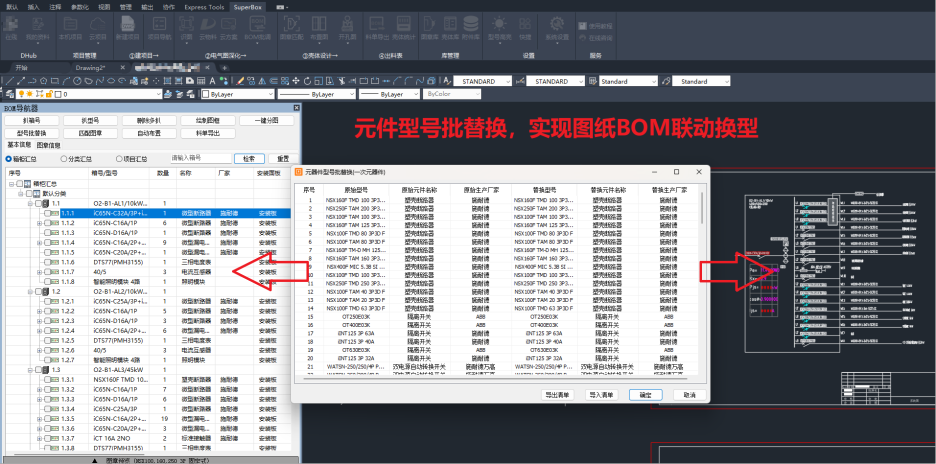Click 导入清单 in the replace dialog
Screen dimensions: 936x464
click(x=602, y=395)
